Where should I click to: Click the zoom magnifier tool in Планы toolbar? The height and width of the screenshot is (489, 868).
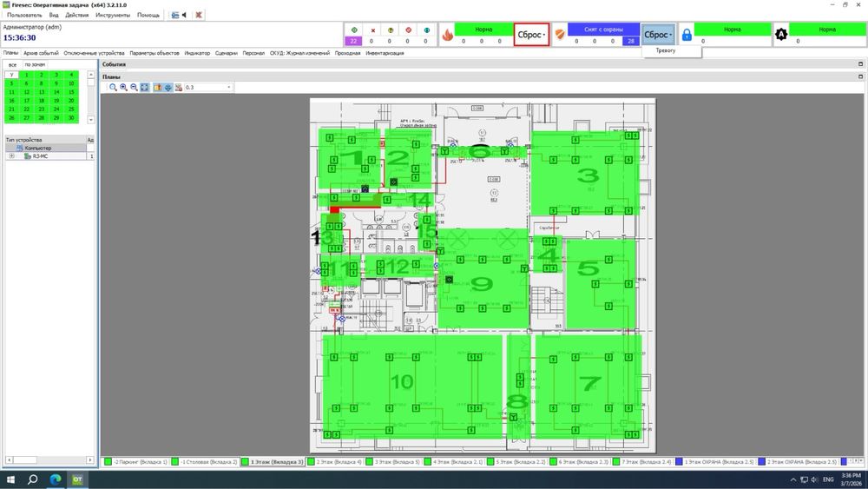click(x=113, y=88)
